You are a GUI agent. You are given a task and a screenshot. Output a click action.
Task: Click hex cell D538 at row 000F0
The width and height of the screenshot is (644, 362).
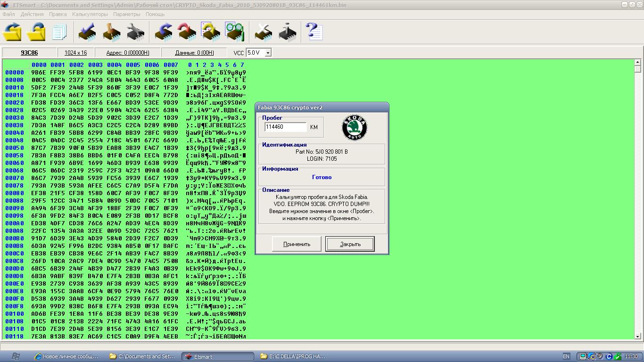tap(39, 299)
